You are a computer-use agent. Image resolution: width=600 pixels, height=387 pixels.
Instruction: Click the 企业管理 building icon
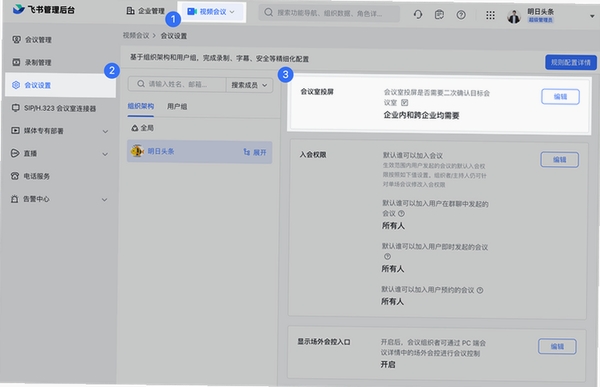130,11
